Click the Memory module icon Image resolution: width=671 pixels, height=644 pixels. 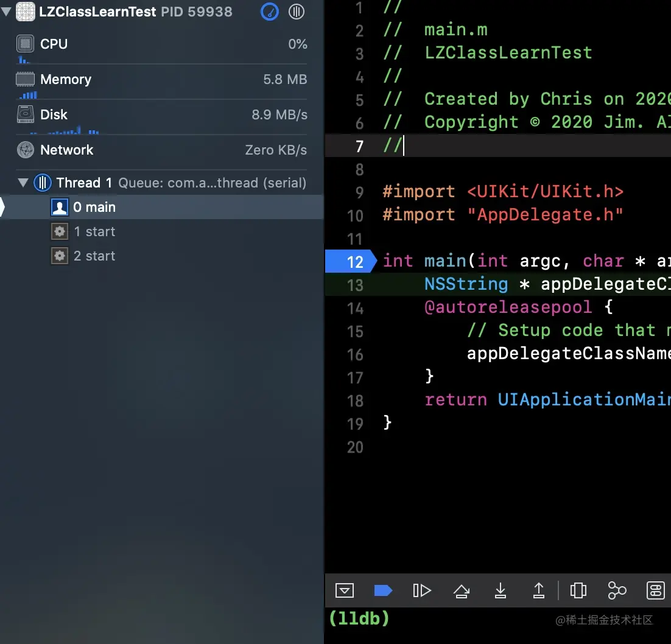25,79
